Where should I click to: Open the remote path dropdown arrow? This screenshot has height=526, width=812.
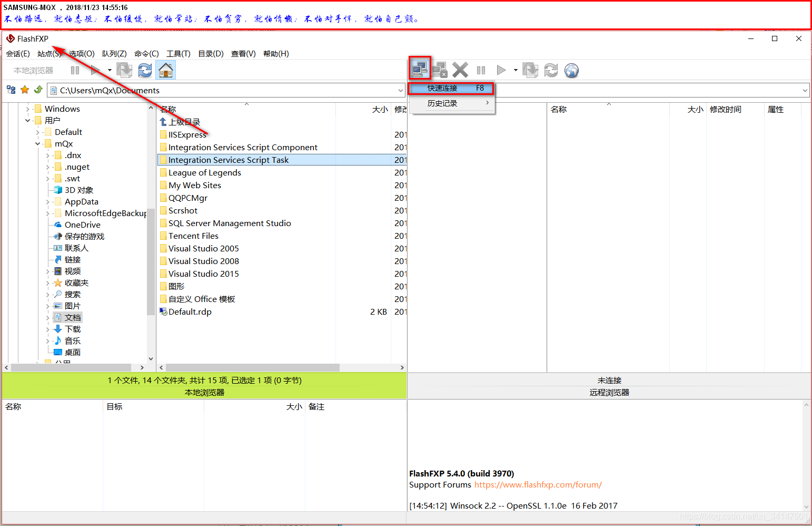805,90
